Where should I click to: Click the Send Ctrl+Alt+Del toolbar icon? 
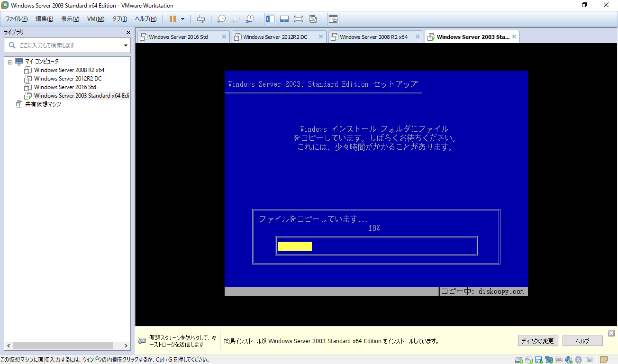pyautogui.click(x=201, y=19)
